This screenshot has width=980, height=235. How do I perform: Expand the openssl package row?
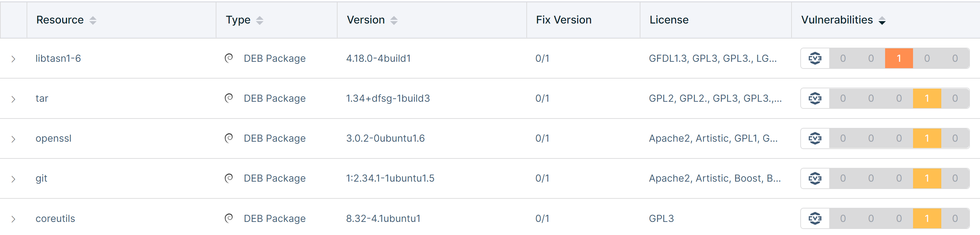pos(13,138)
